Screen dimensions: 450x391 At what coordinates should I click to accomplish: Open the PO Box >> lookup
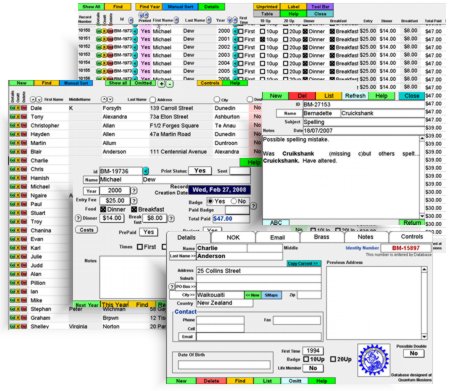(186, 286)
